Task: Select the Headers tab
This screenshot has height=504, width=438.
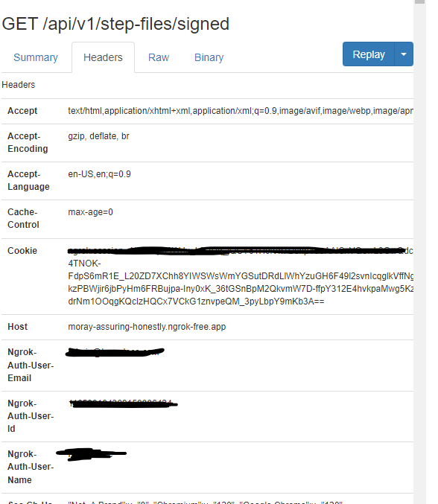Action: point(103,57)
